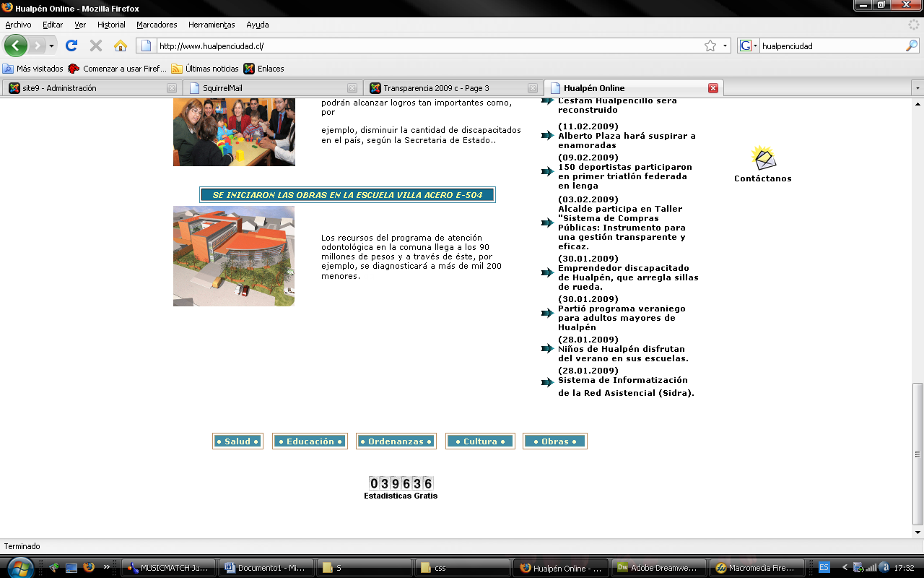Close the Transparencia 2009 c tab
Image resolution: width=924 pixels, height=578 pixels.
coord(533,88)
